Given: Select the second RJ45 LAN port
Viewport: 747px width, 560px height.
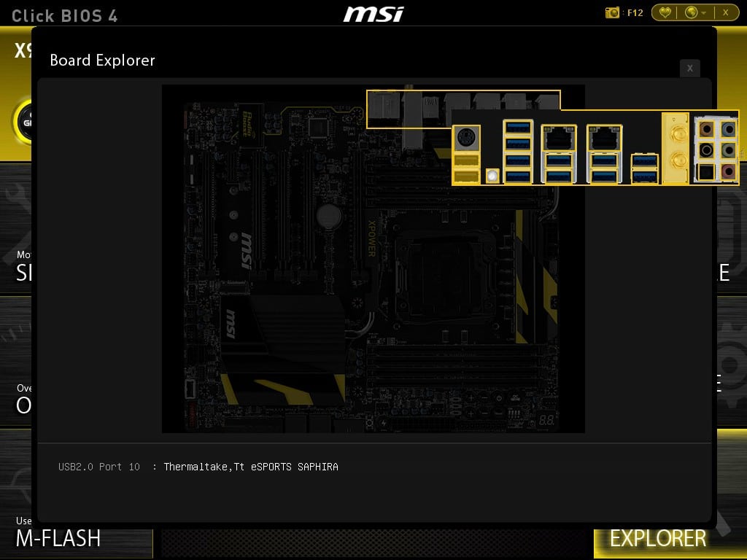Looking at the screenshot, I should tap(604, 137).
